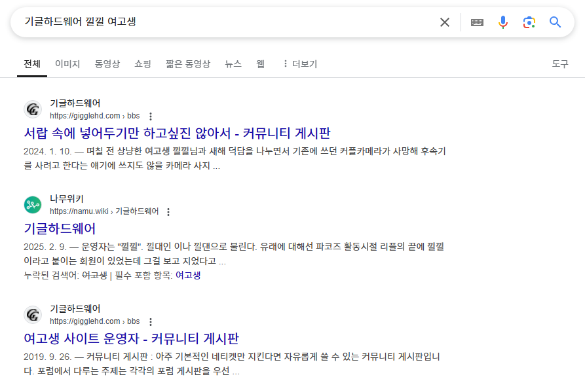Clear the search query with X icon
The image size is (585, 392).
coord(444,22)
